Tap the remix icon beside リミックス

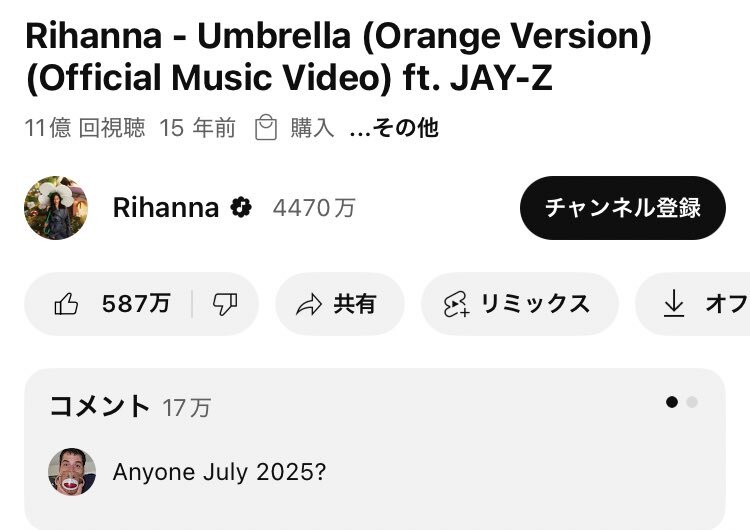pos(456,304)
